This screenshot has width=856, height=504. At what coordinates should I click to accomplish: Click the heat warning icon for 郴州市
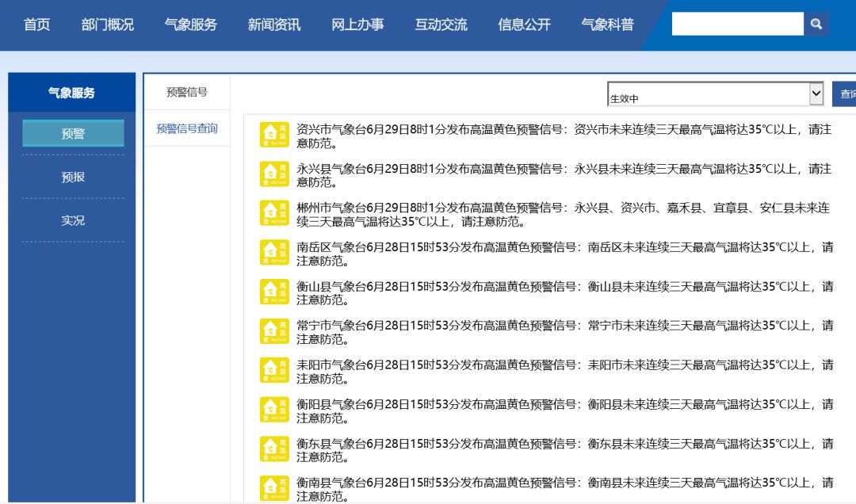274,213
